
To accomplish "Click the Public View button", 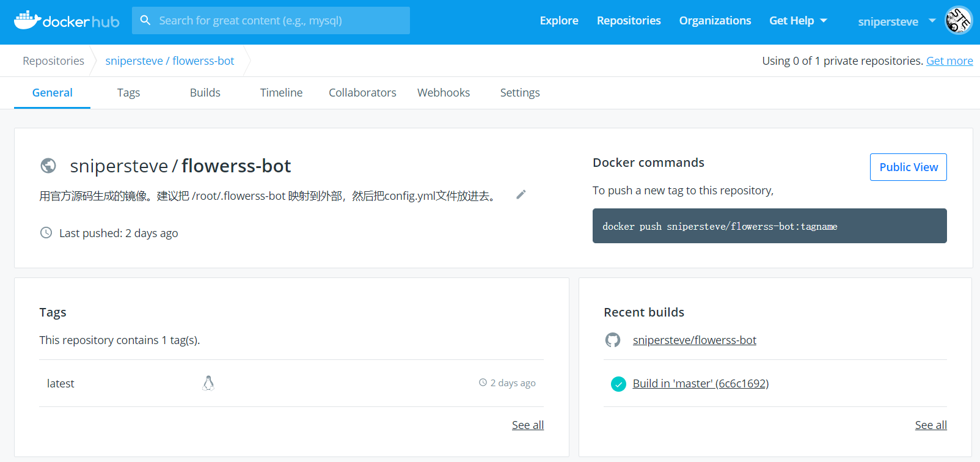I will [909, 167].
